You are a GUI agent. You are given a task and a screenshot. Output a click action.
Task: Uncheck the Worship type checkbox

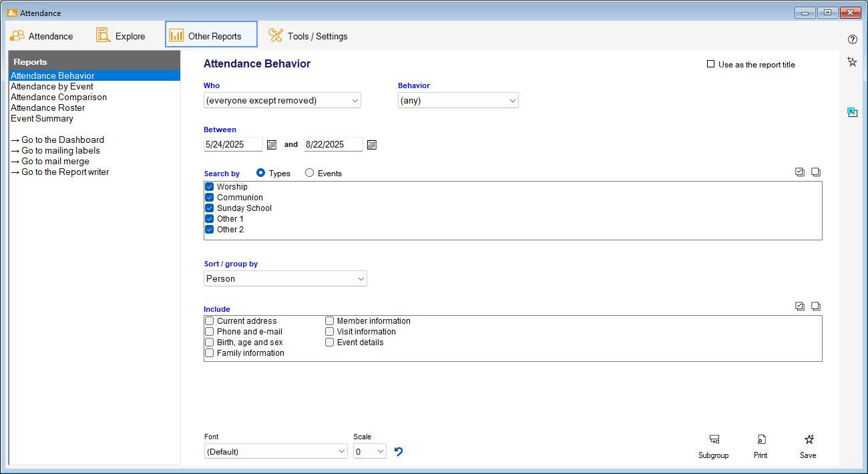click(210, 187)
